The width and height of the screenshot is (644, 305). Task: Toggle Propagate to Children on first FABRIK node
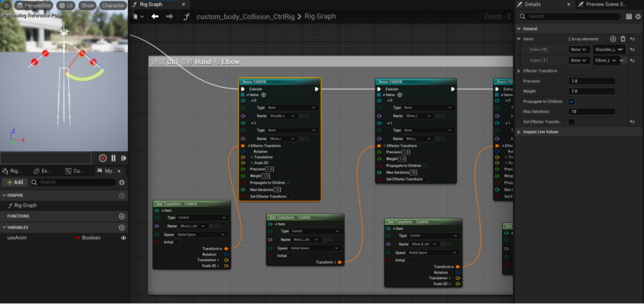[x=289, y=183]
